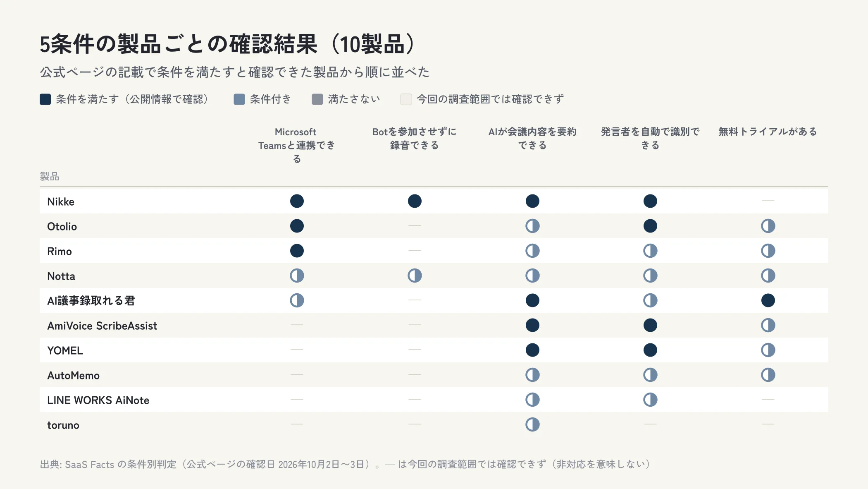Click the gray '満たさない' legend swatch
This screenshot has width=868, height=489.
coord(317,99)
